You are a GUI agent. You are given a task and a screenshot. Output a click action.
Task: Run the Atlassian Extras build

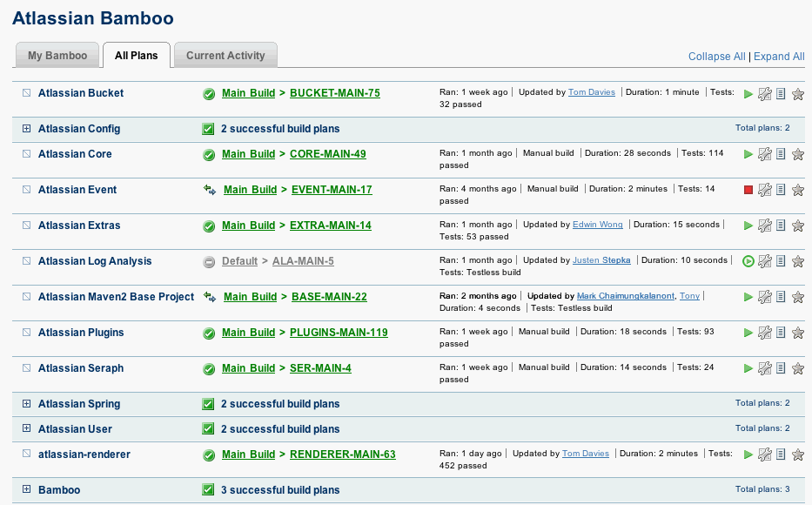point(748,226)
